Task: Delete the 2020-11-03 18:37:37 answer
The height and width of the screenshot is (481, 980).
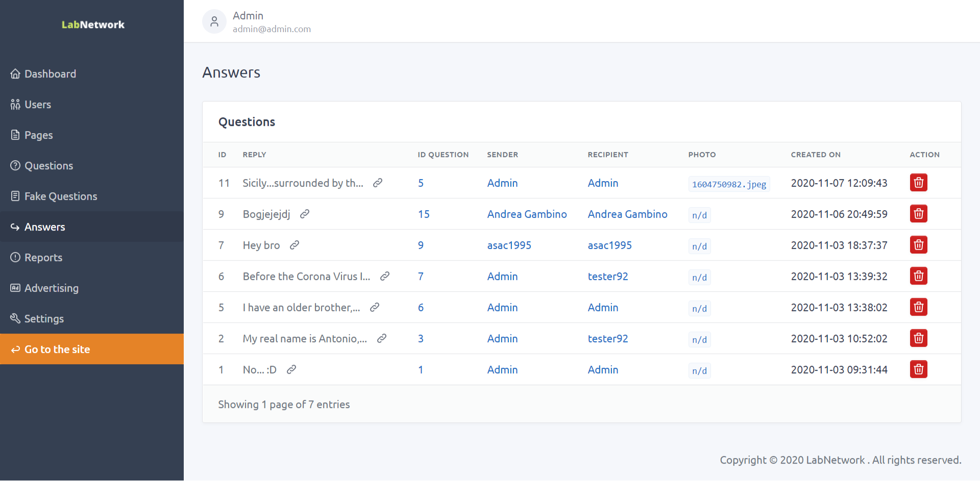Action: pos(918,245)
